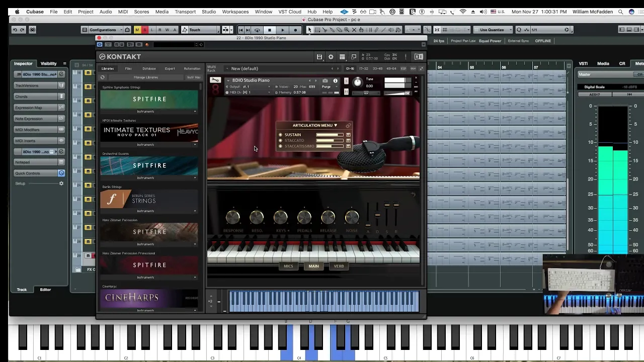Click the Instr Nav button

pyautogui.click(x=194, y=77)
